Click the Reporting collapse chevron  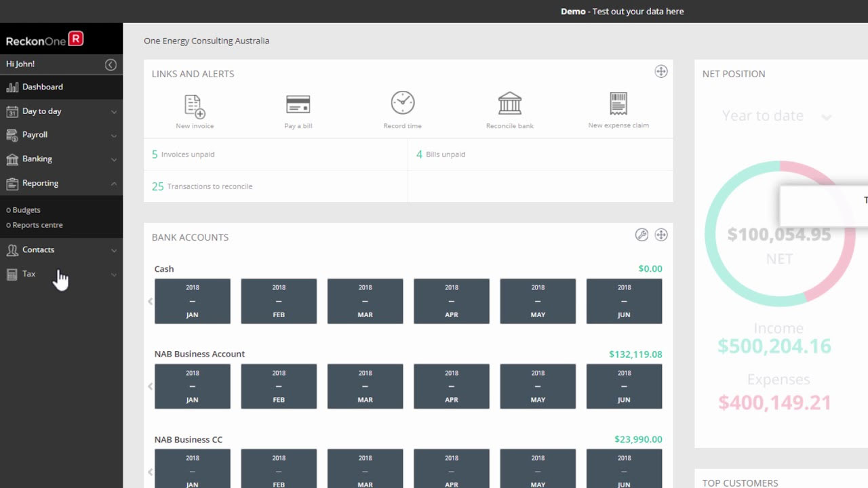click(114, 184)
